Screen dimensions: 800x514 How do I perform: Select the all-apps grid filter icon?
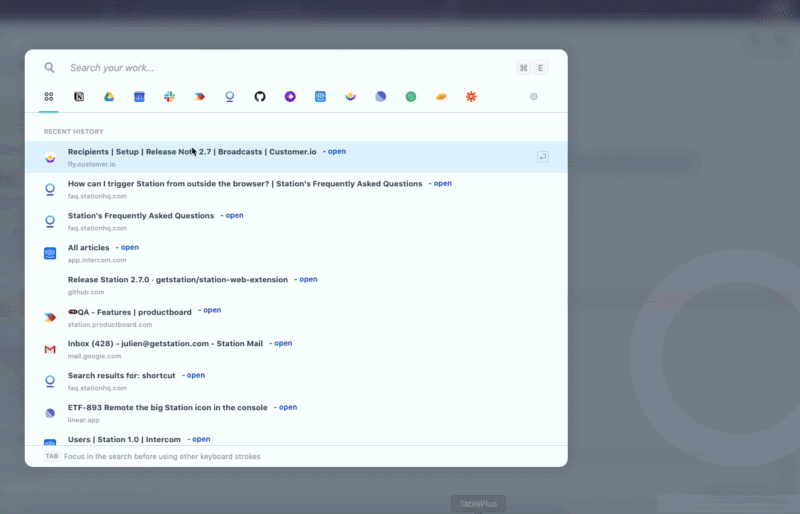pyautogui.click(x=48, y=96)
